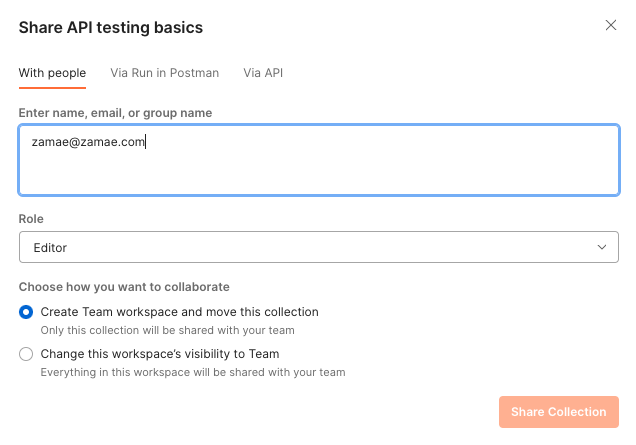
Task: Open the Role dropdown showing Editor
Action: pyautogui.click(x=318, y=247)
